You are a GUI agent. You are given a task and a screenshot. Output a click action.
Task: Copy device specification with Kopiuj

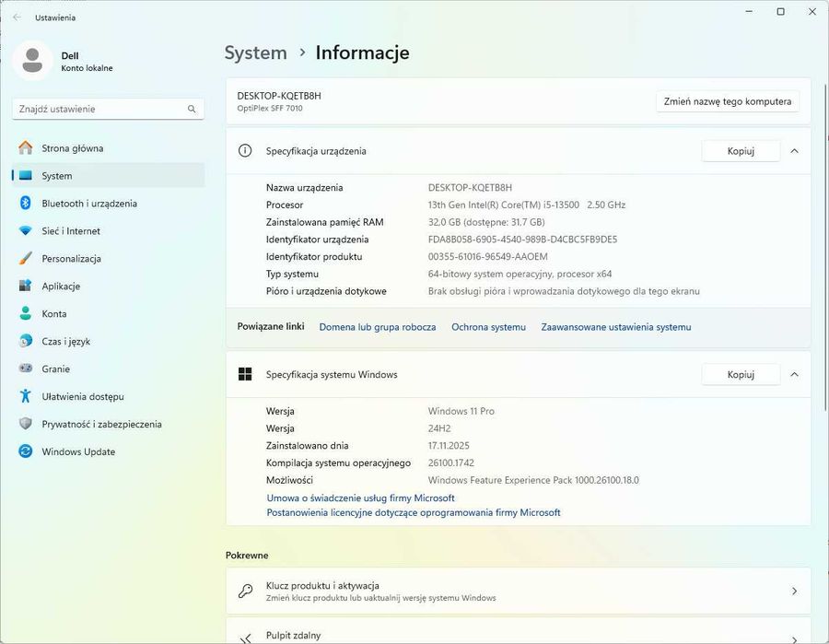(741, 151)
